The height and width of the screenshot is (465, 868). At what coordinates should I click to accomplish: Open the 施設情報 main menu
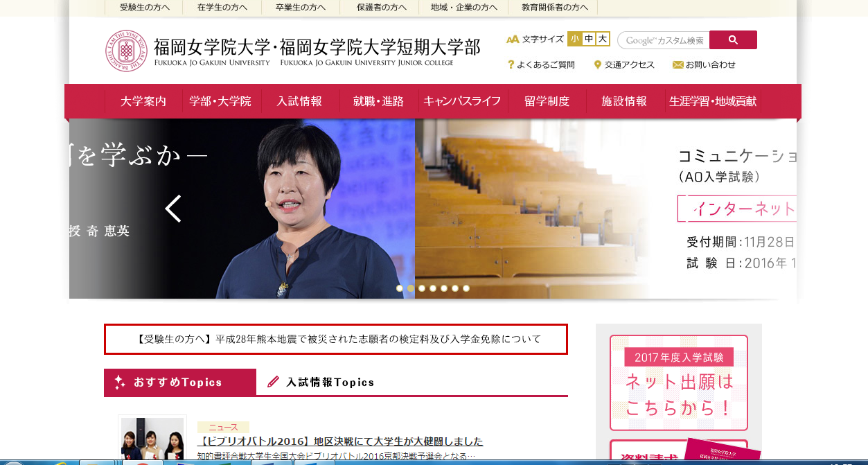click(x=625, y=101)
